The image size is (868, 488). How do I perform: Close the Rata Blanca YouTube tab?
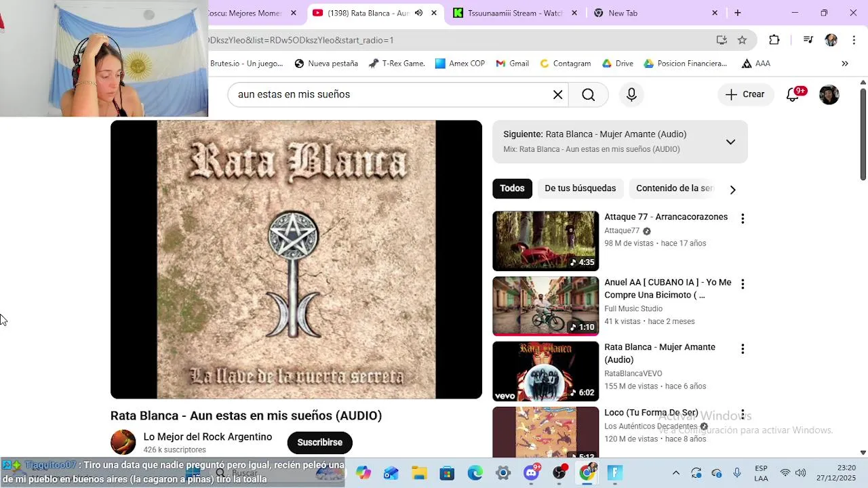click(434, 13)
